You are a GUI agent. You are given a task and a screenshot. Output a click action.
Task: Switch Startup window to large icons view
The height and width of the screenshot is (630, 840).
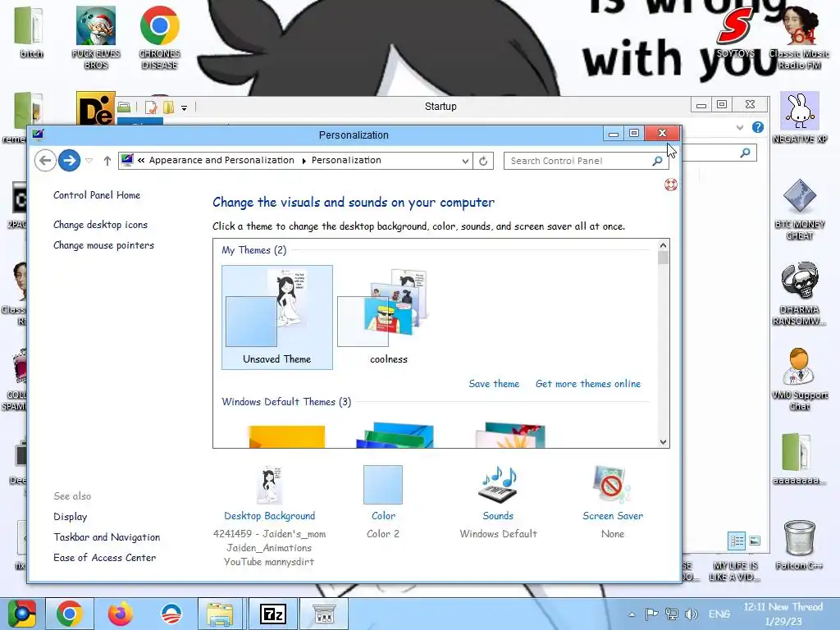click(x=755, y=541)
